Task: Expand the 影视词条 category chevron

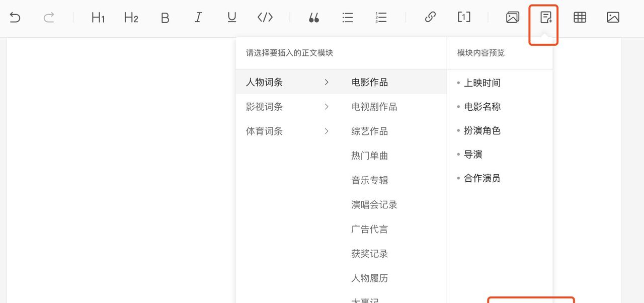Action: tap(327, 107)
